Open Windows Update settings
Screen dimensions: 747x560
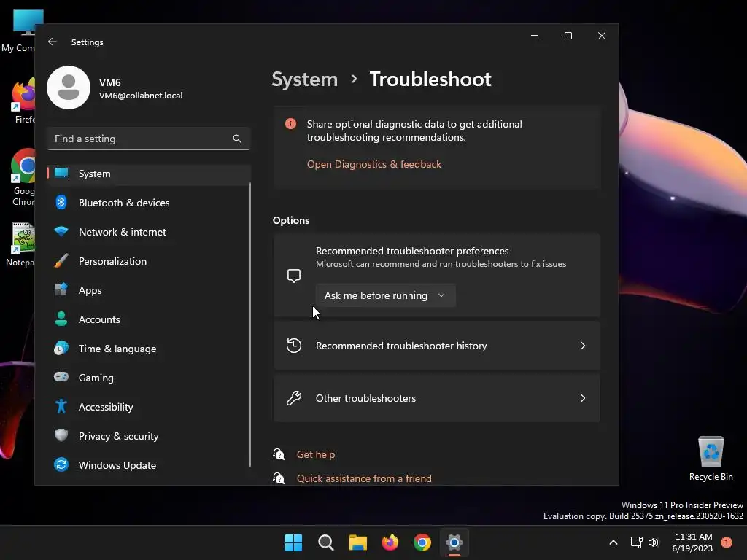149,465
